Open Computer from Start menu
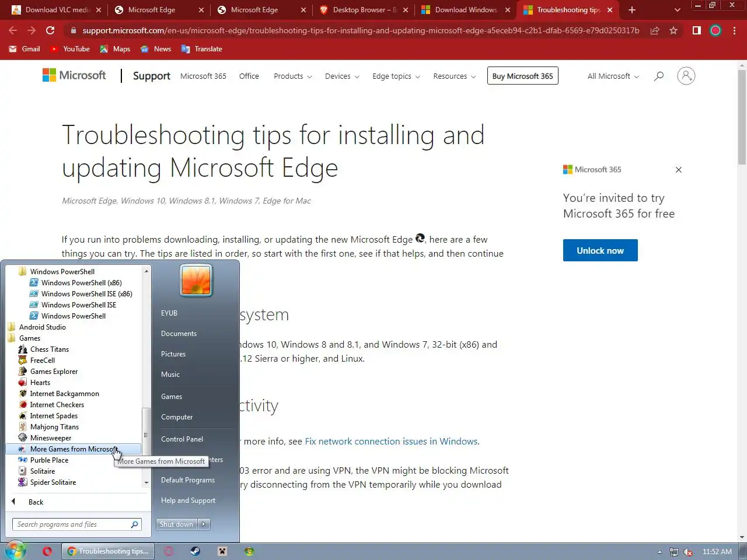747x560 pixels. coord(177,417)
